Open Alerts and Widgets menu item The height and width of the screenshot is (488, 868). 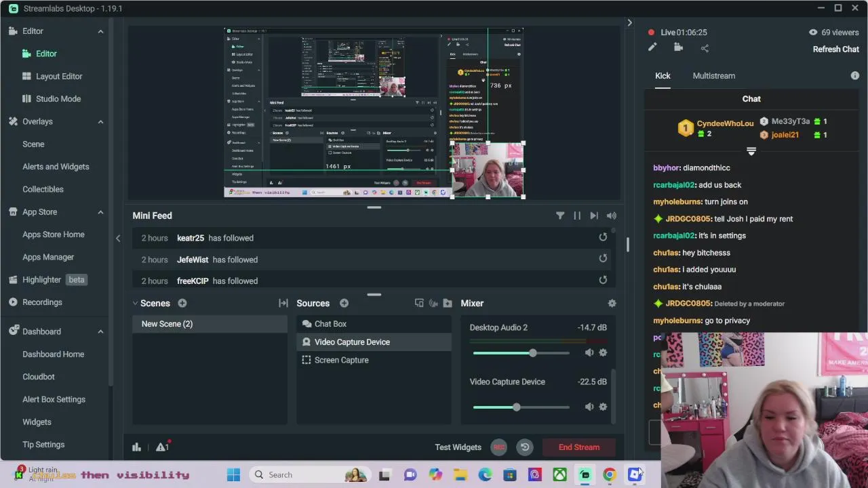pos(56,167)
